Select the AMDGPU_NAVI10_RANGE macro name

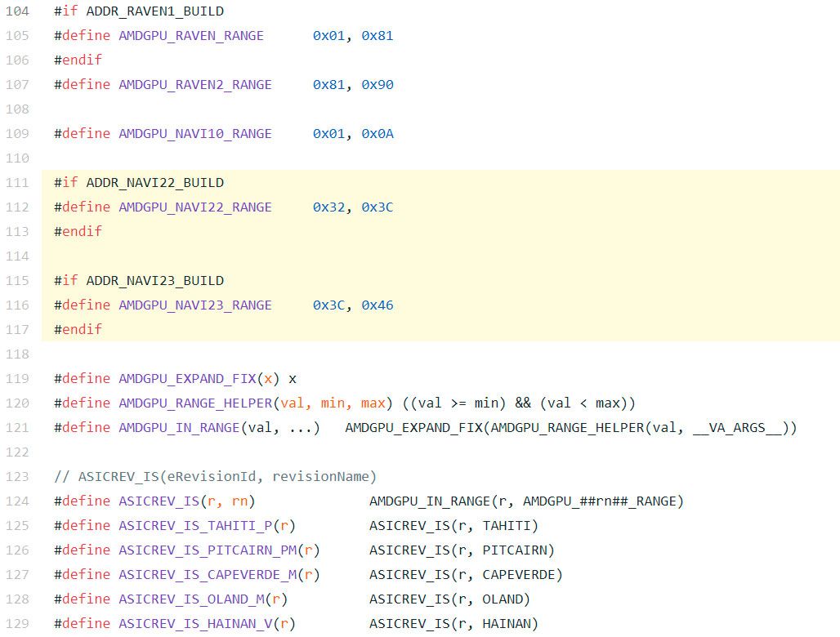pos(194,133)
